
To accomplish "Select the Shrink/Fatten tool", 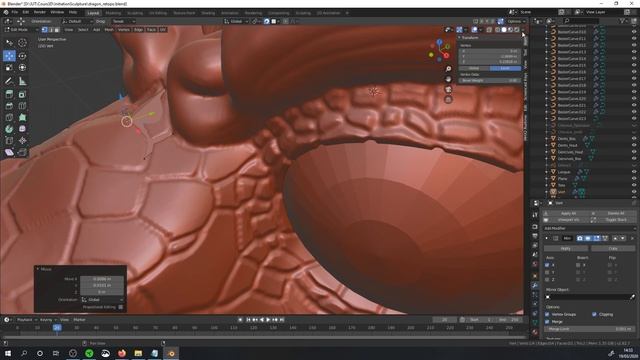I will pos(22,141).
